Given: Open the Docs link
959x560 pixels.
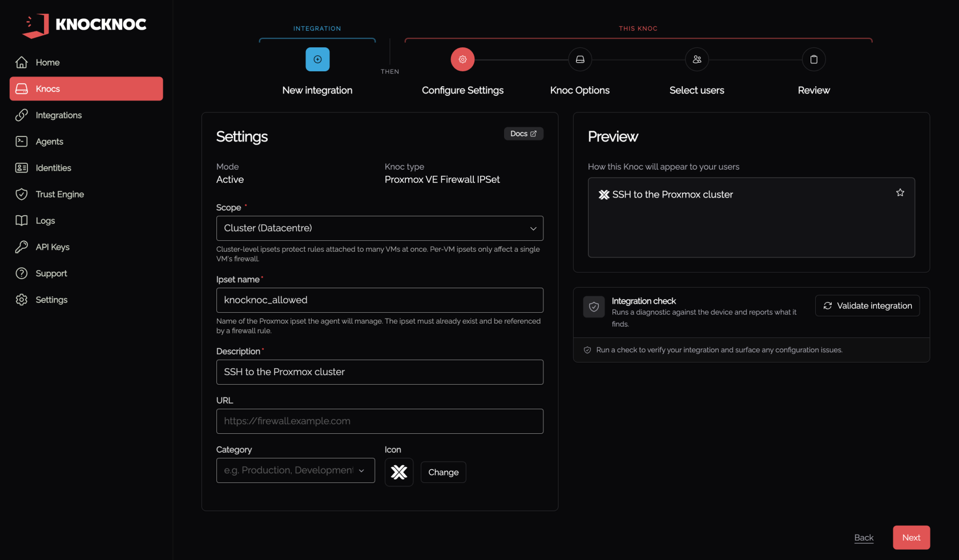Looking at the screenshot, I should tap(523, 134).
